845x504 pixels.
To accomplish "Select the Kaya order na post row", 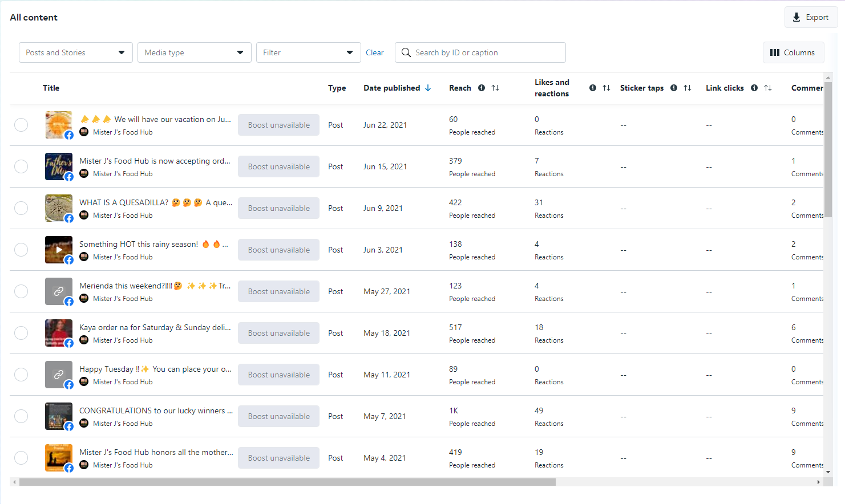I will pyautogui.click(x=21, y=333).
